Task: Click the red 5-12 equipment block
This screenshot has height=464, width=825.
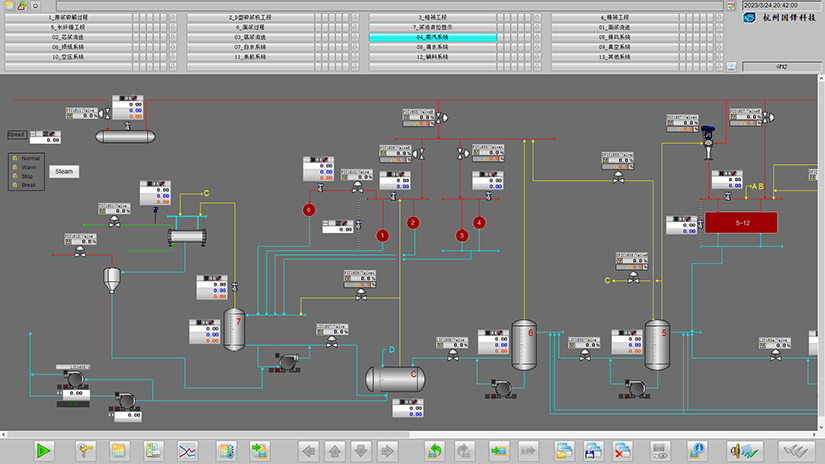Action: [741, 223]
